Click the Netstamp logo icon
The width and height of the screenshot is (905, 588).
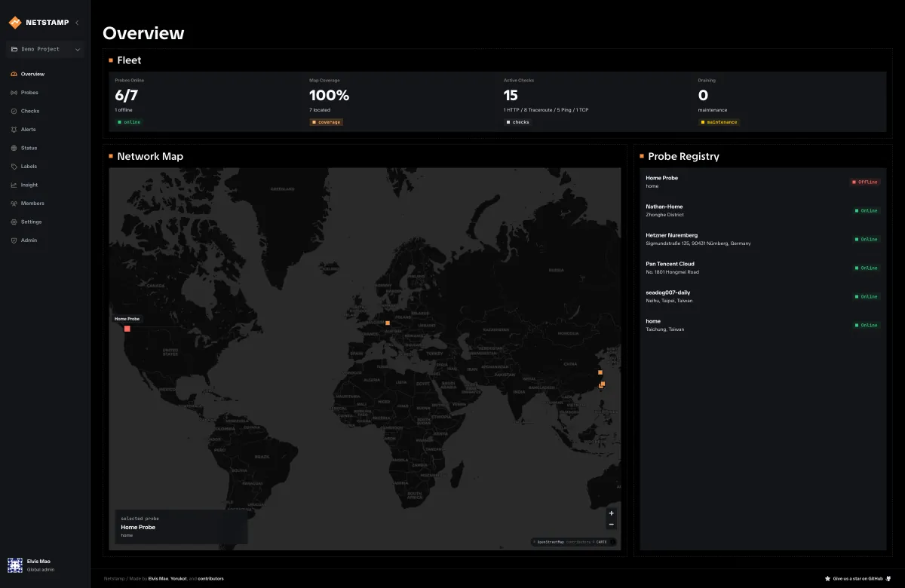[15, 23]
